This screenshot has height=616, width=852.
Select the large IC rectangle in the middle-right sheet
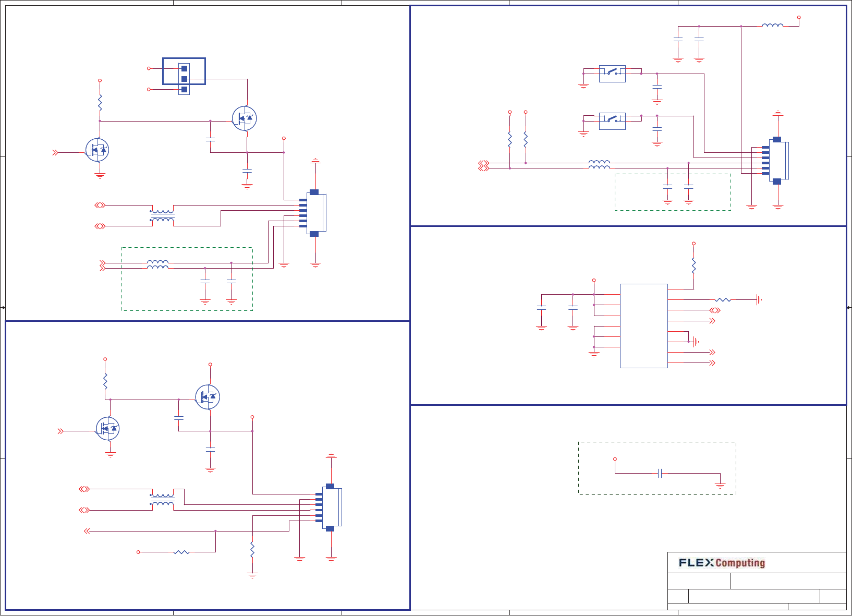pos(643,326)
